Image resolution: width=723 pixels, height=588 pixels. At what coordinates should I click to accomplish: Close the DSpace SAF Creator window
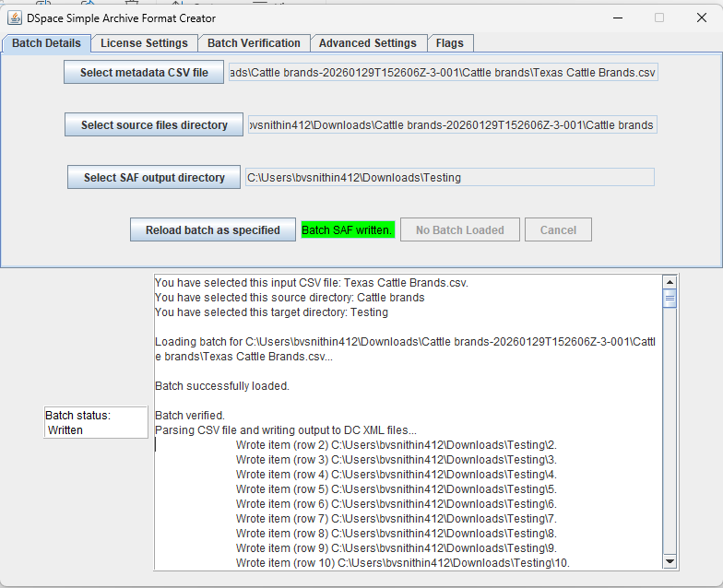point(701,18)
